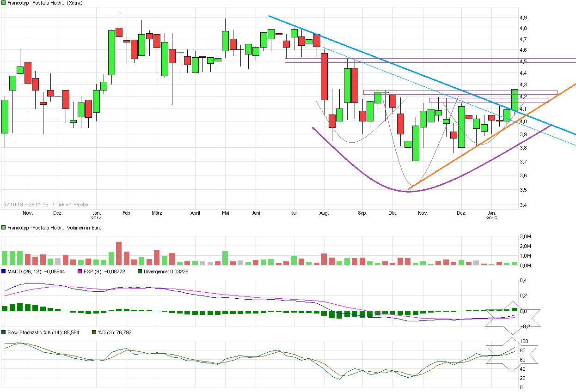Image resolution: width=576 pixels, height=392 pixels.
Task: Click the 'EXP (9): -0,08772' label
Action: (104, 271)
